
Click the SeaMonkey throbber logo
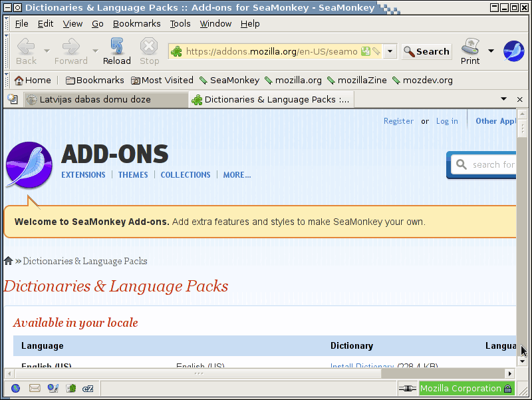[x=513, y=51]
